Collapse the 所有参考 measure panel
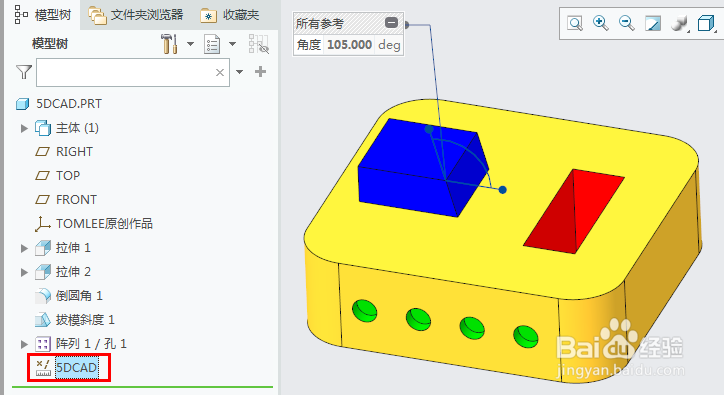 (x=391, y=23)
